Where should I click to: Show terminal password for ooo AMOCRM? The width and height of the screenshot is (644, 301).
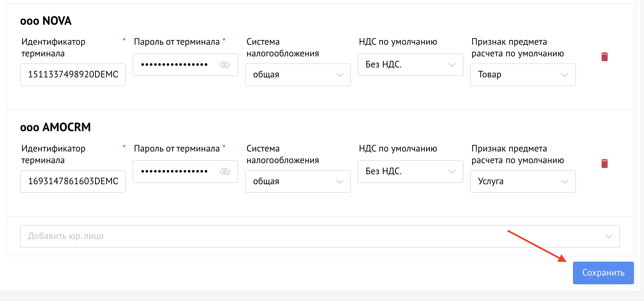pos(225,172)
